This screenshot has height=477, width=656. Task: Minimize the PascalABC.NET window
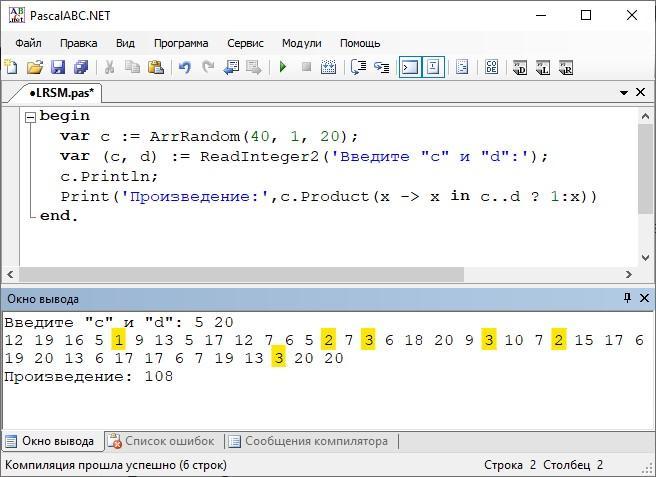(x=541, y=15)
